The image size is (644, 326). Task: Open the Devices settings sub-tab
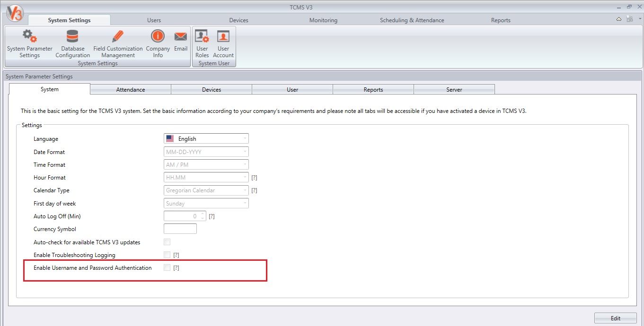tap(212, 89)
